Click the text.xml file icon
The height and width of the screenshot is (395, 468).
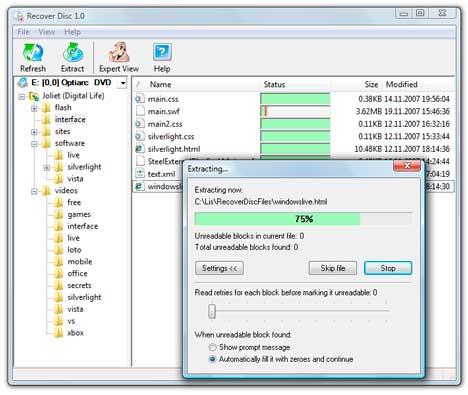pyautogui.click(x=139, y=173)
